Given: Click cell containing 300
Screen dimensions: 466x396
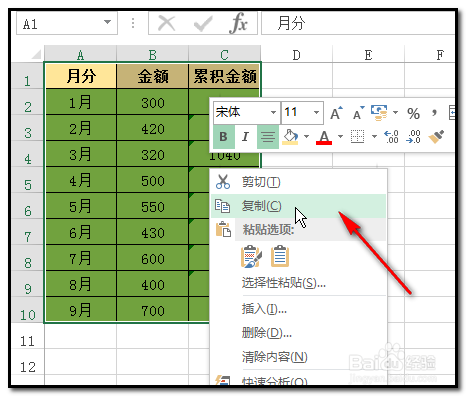Looking at the screenshot, I should [153, 102].
